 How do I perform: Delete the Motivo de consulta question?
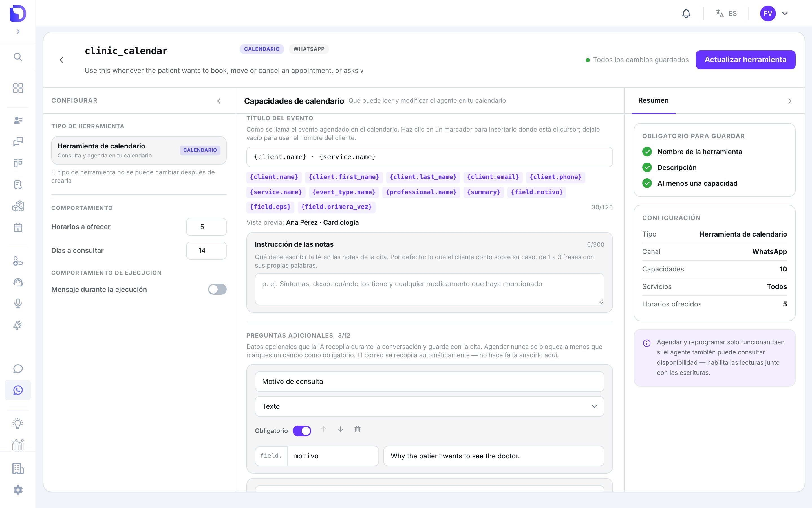pyautogui.click(x=357, y=429)
